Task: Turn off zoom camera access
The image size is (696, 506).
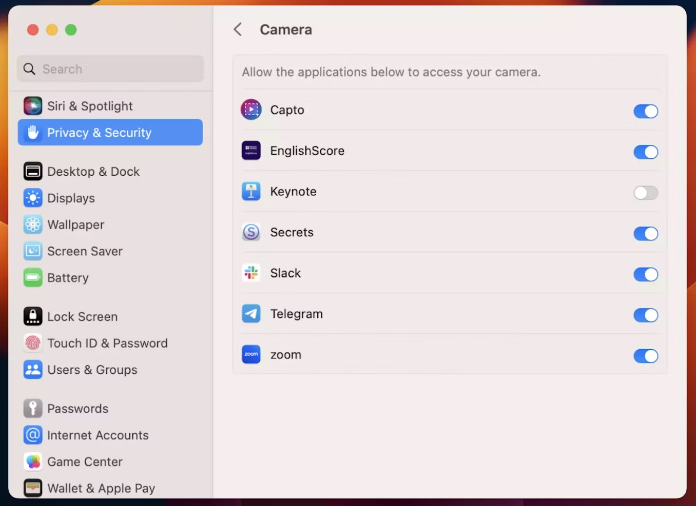Action: click(x=645, y=356)
